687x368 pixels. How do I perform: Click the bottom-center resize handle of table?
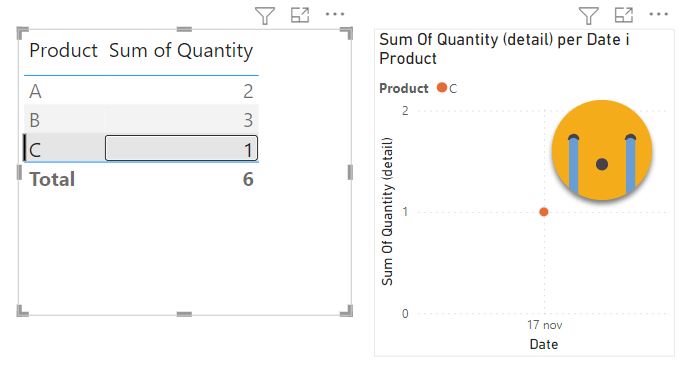click(184, 314)
